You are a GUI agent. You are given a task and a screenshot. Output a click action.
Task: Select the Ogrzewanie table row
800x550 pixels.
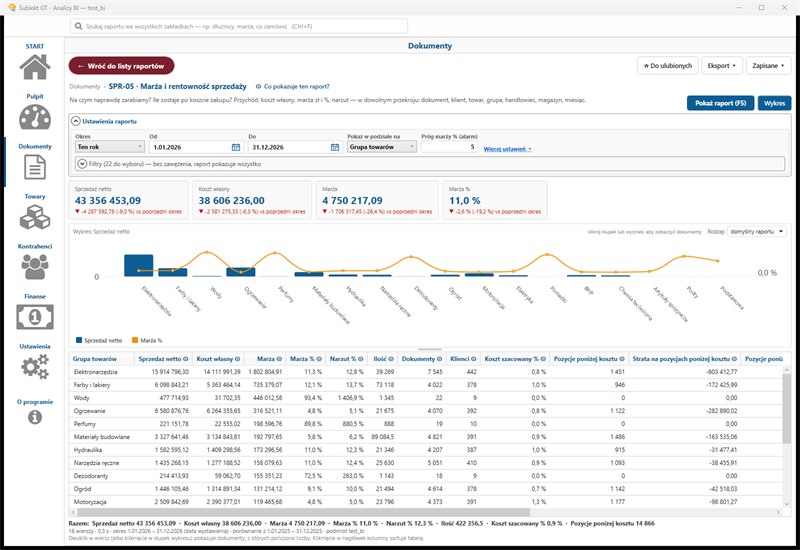[x=426, y=411]
